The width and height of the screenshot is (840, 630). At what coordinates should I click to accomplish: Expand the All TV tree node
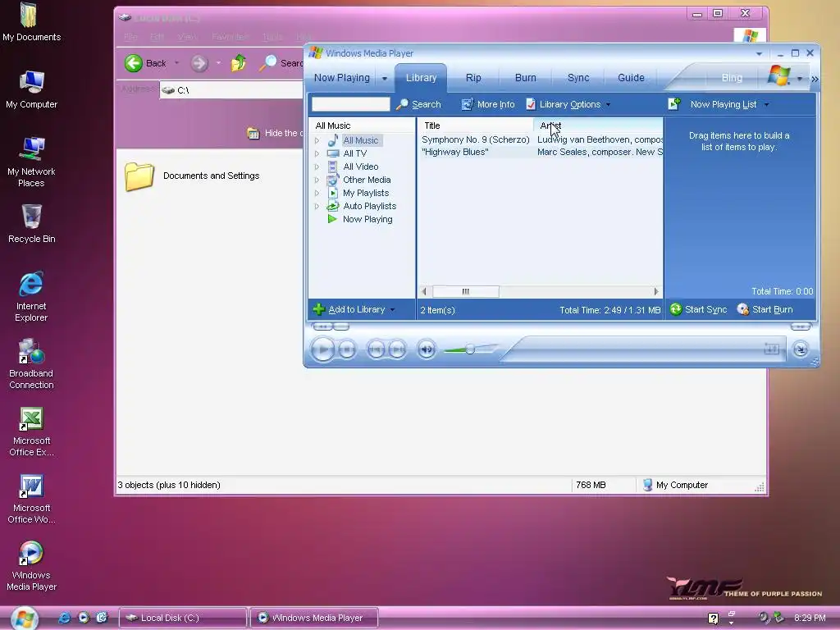coord(317,153)
